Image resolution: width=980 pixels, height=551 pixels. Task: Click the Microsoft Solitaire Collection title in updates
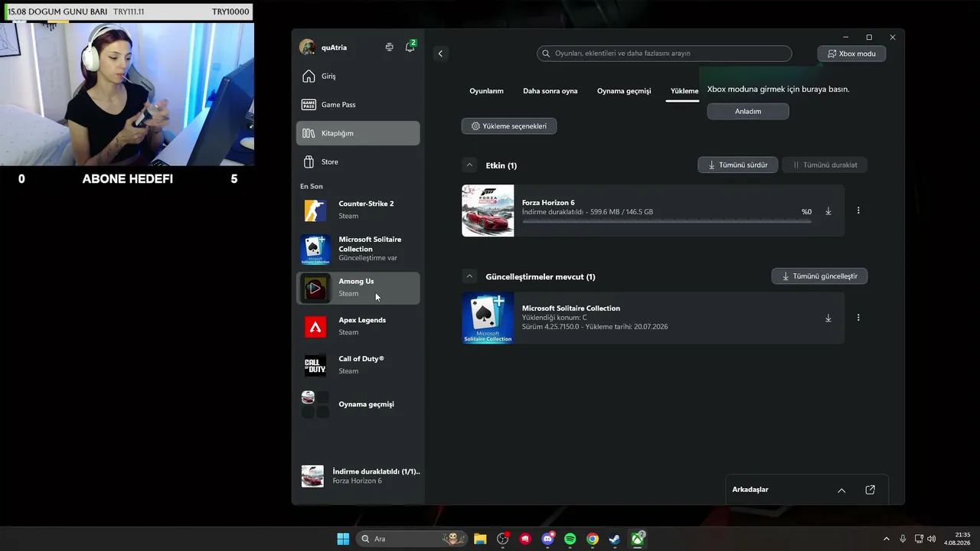pos(571,308)
